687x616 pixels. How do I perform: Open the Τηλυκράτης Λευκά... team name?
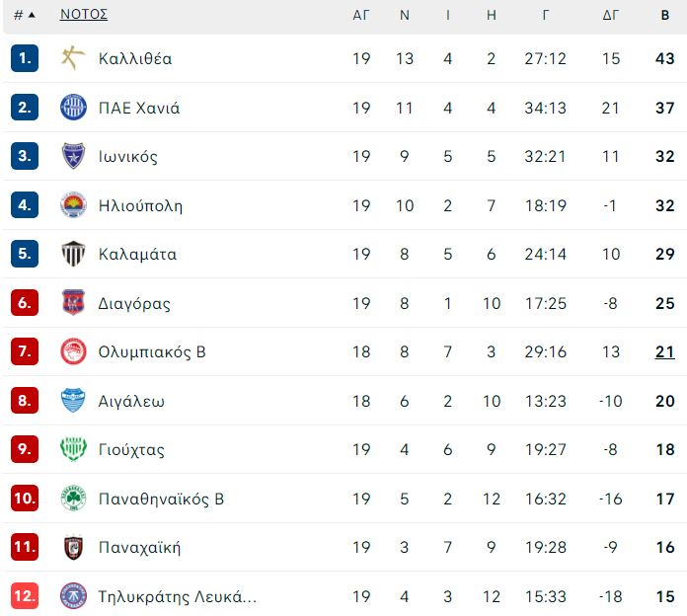coord(178,596)
